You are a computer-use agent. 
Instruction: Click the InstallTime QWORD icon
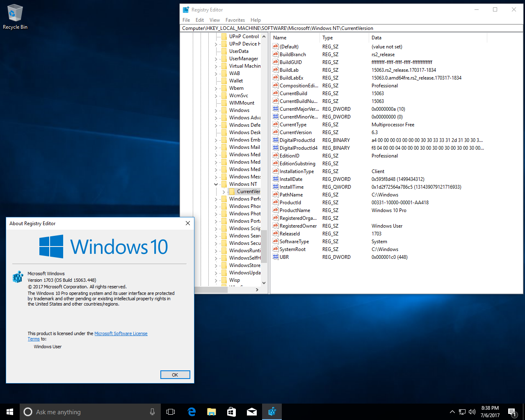tap(276, 187)
